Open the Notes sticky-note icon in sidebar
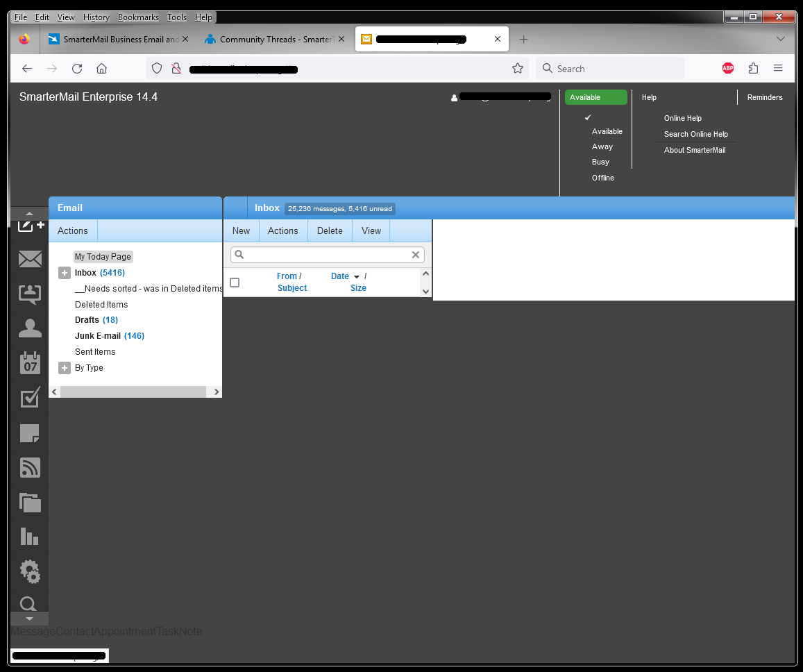Image resolution: width=803 pixels, height=672 pixels. pyautogui.click(x=30, y=433)
